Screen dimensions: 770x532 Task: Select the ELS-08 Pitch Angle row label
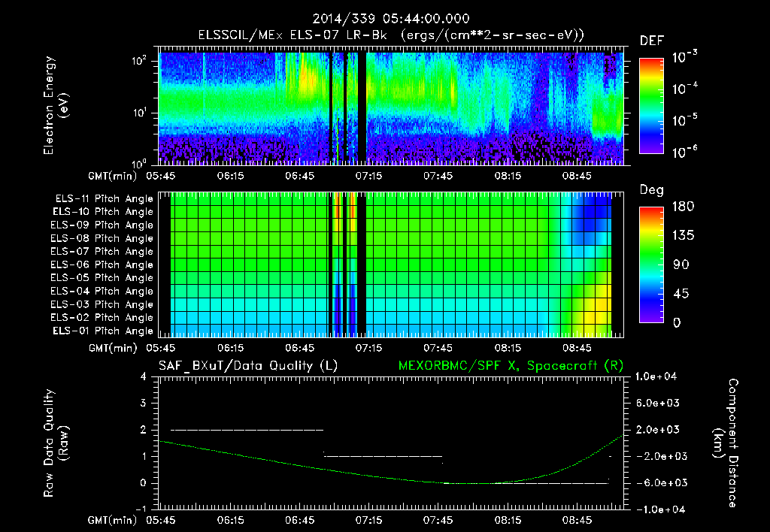click(102, 238)
